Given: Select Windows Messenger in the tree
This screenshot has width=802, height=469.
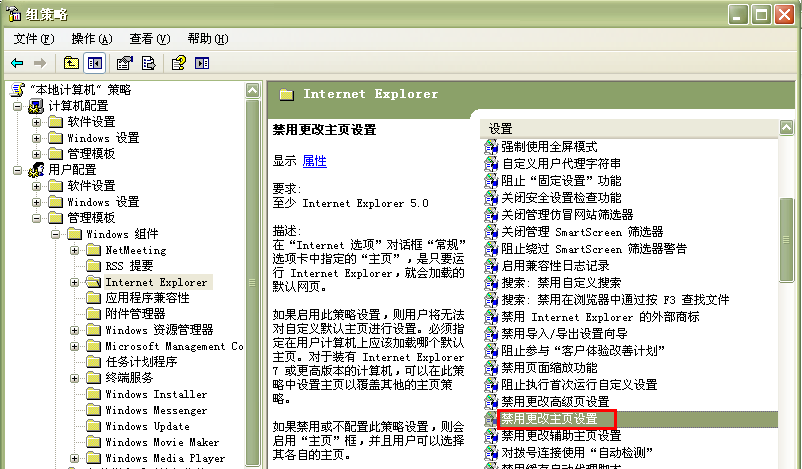Looking at the screenshot, I should 156,410.
